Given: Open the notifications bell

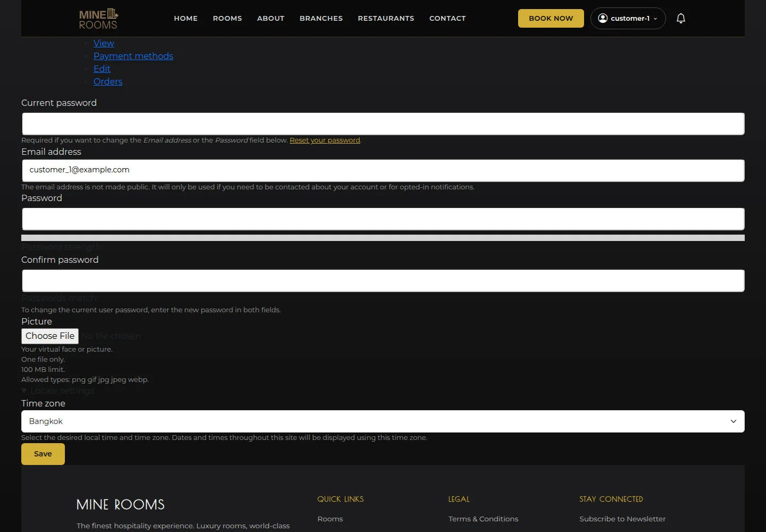Looking at the screenshot, I should [x=681, y=19].
